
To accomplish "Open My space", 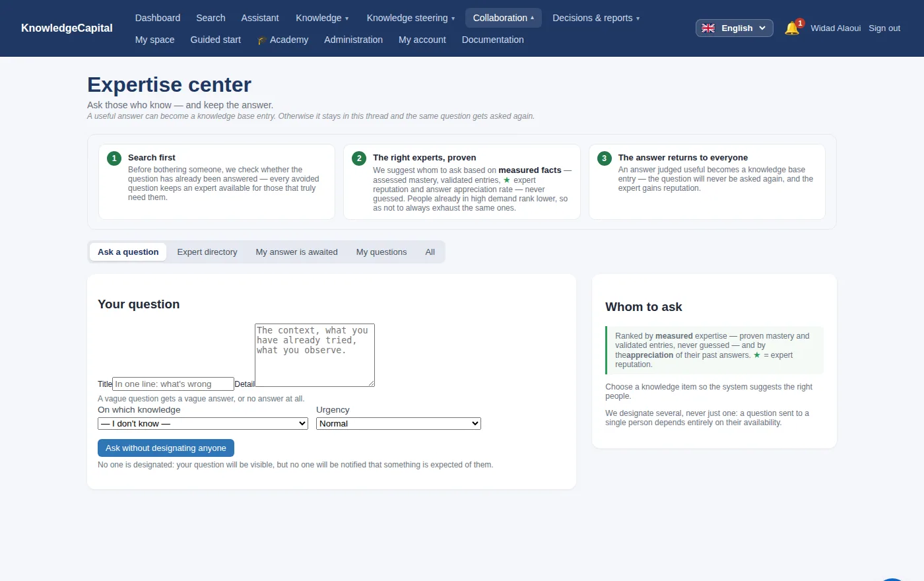I will [155, 40].
